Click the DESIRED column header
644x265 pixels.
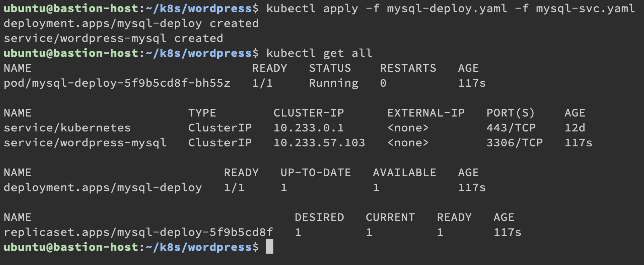click(x=319, y=217)
